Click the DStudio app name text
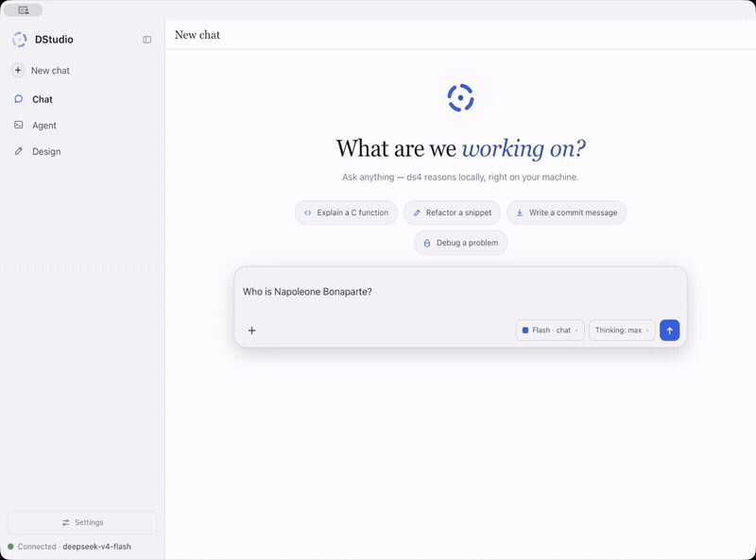The width and height of the screenshot is (756, 560). (54, 40)
